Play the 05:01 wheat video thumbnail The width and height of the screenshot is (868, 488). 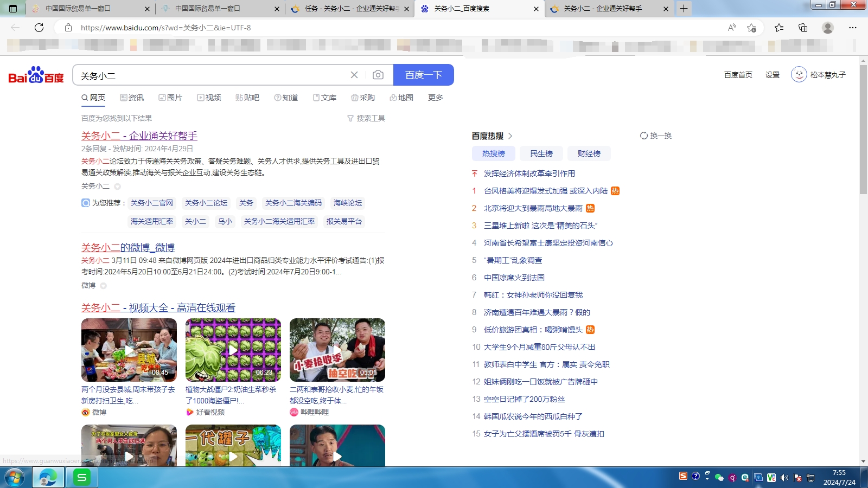(337, 350)
